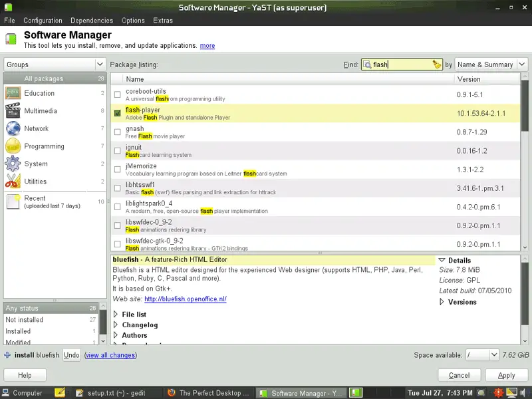532x399 pixels.
Task: Switch to Firefox via its taskbar icon
Action: pos(172,393)
